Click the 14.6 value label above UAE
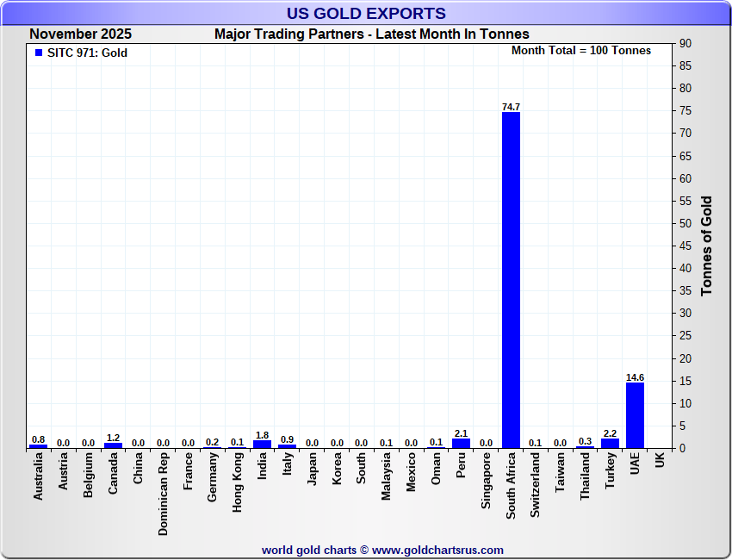 tap(635, 377)
